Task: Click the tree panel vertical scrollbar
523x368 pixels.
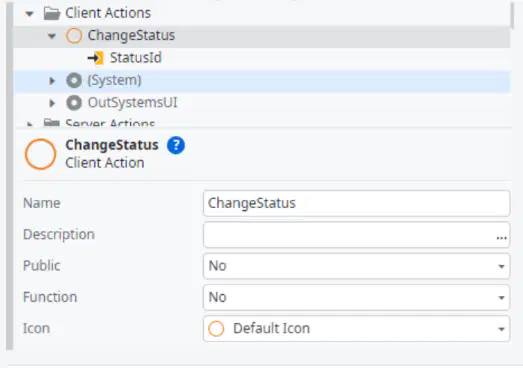Action: pyautogui.click(x=513, y=15)
